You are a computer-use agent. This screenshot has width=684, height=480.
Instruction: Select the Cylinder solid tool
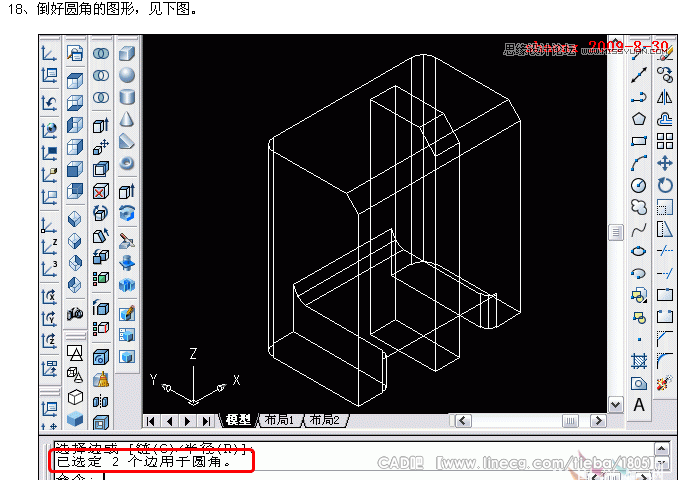(127, 97)
